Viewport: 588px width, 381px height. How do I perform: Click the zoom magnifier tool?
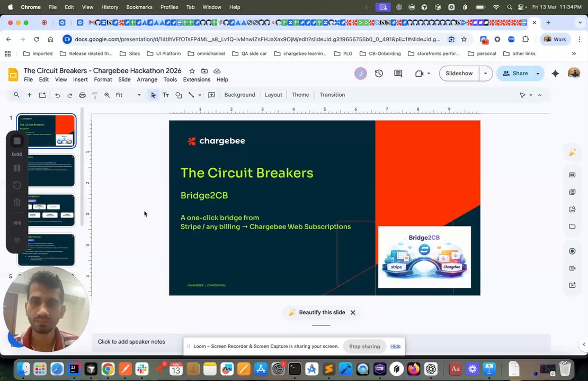107,95
